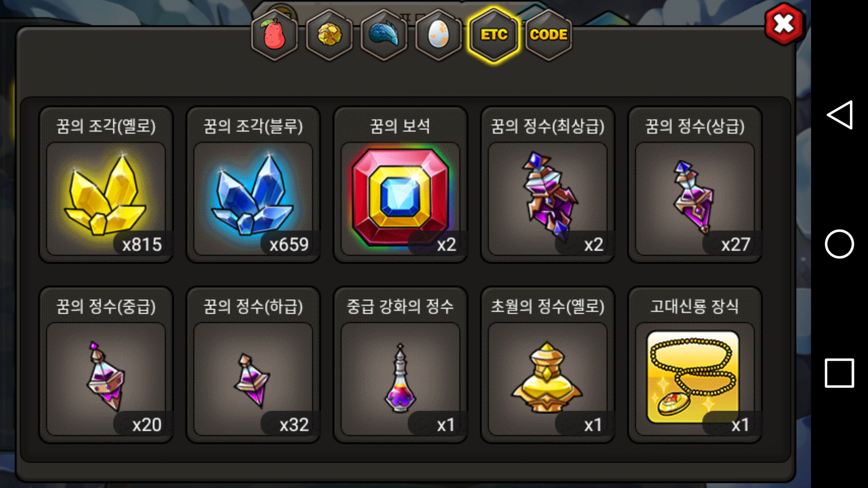
Task: Open the red fruit food tab
Action: tap(274, 35)
